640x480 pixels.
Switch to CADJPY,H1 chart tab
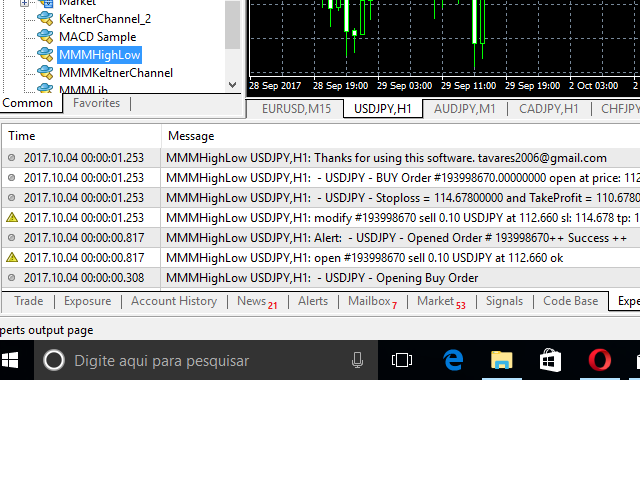pyautogui.click(x=549, y=109)
